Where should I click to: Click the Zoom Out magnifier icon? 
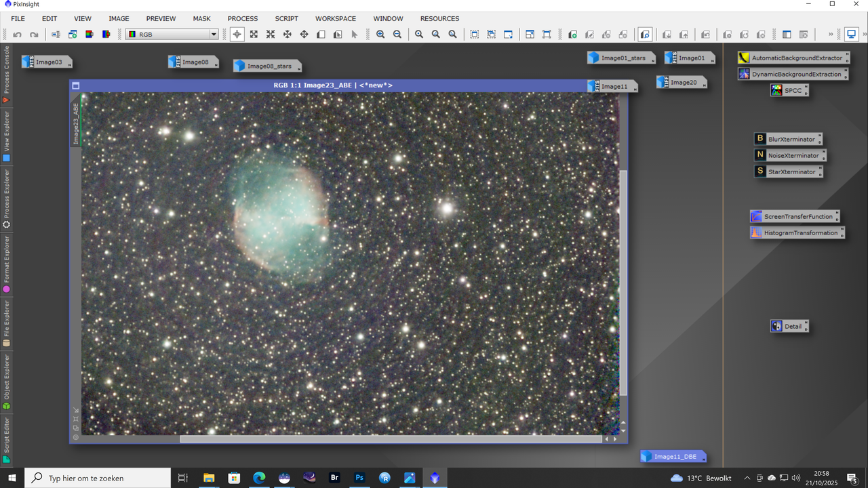397,35
